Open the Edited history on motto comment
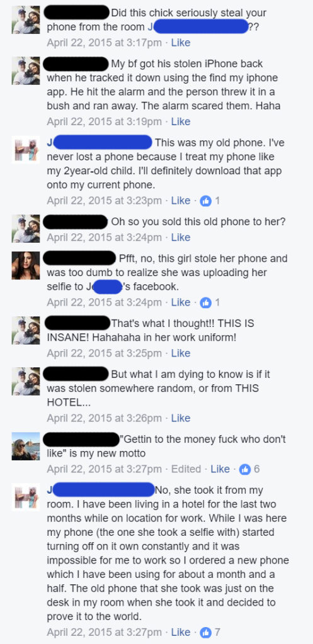This screenshot has height=644, width=313. click(x=186, y=469)
